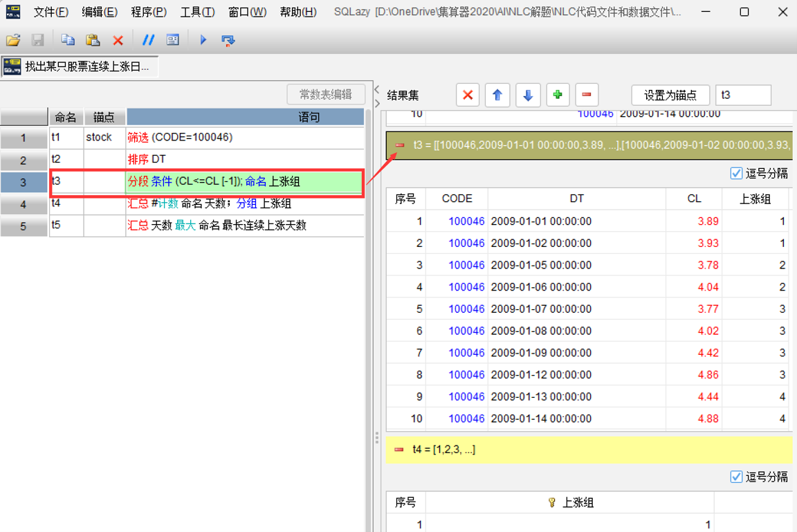Click the form window icon beside comment slashes

click(173, 39)
